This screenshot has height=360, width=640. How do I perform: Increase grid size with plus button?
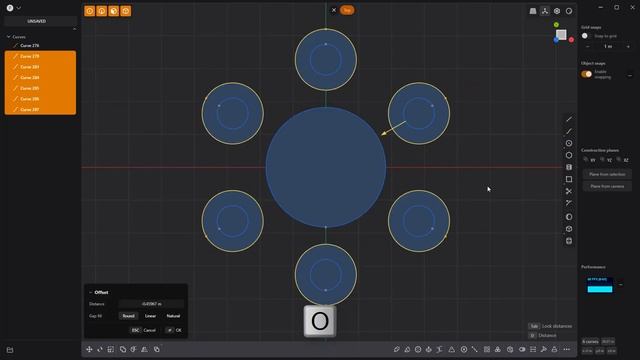click(x=628, y=47)
